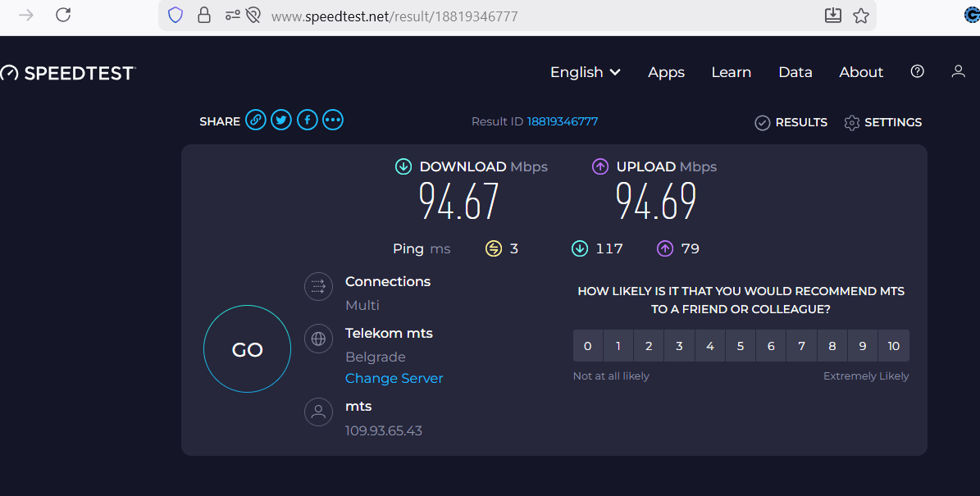Click the download latency icon next to 117
The height and width of the screenshot is (496, 980).
[579, 249]
